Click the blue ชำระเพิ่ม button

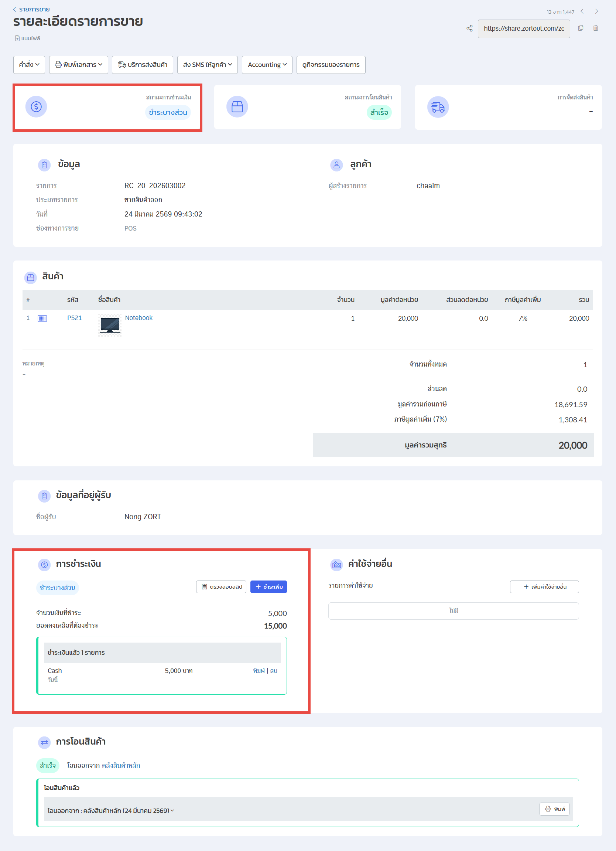268,587
